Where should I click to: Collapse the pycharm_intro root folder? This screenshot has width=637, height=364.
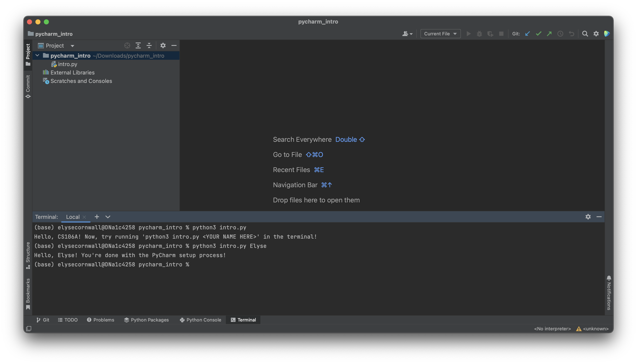tap(37, 56)
